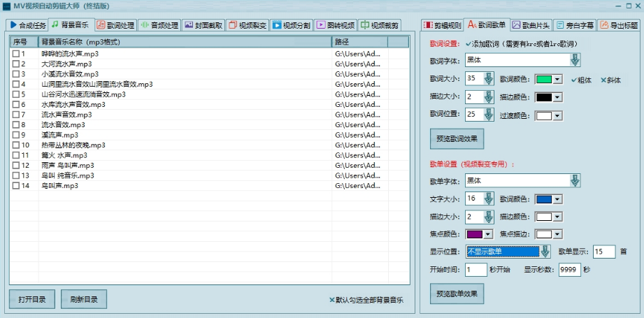Viewport: 644px width, 318px height.
Task: Click the picture icon on 封面截取 tab
Action: click(x=189, y=25)
